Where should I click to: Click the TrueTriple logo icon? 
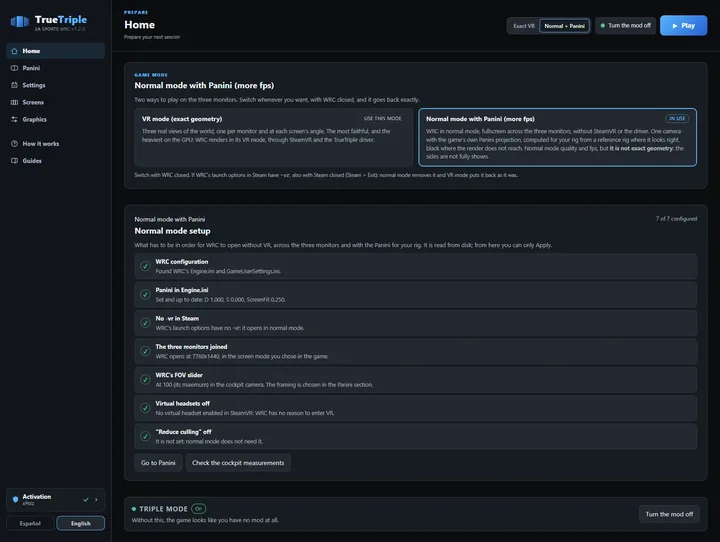(x=20, y=22)
